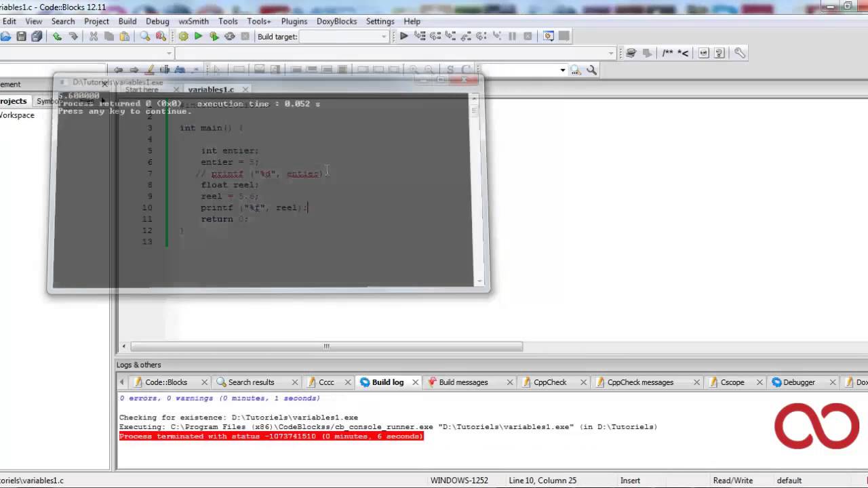
Task: Click the Save all files icon
Action: click(x=37, y=37)
